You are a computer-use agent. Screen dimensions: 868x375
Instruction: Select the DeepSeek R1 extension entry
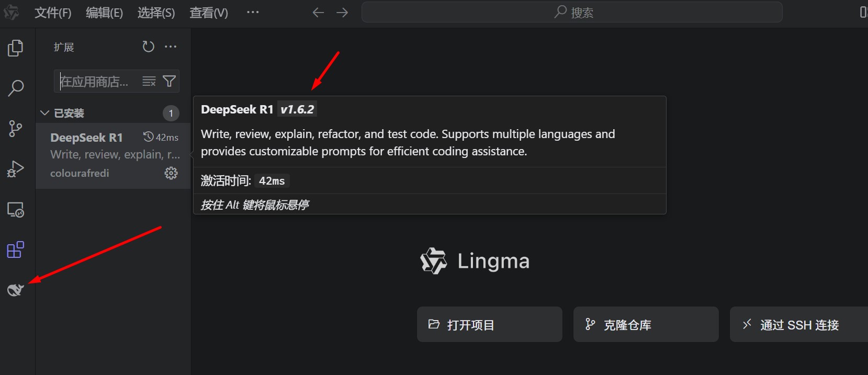click(94, 154)
